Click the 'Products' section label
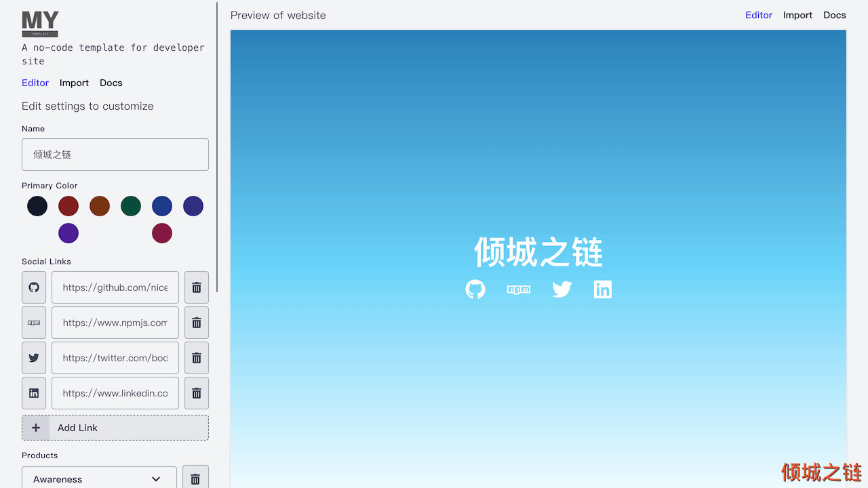This screenshot has width=868, height=488. coord(39,455)
